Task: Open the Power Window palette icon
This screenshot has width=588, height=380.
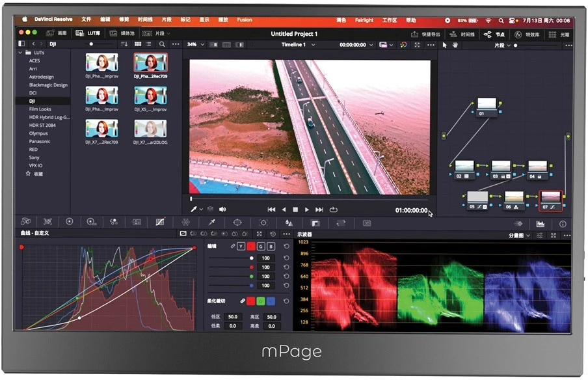Action: [237, 223]
